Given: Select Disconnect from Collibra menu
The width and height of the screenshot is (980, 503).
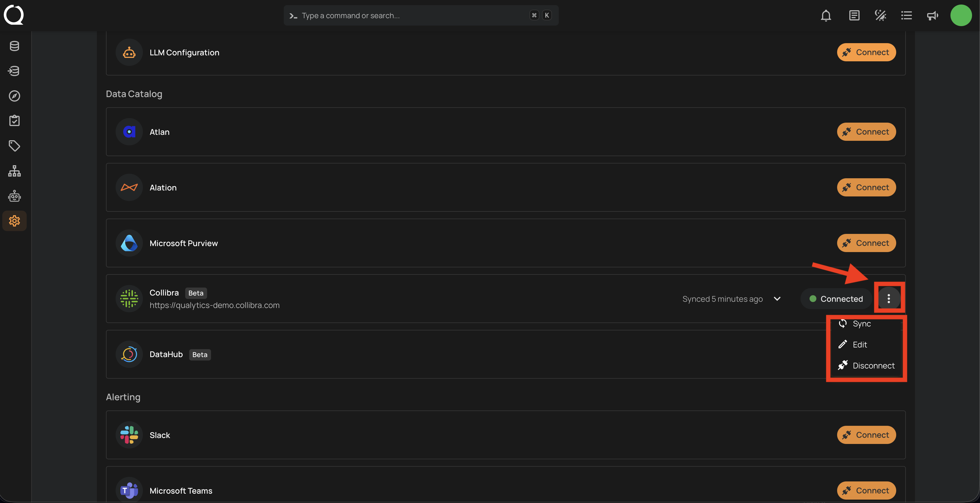Looking at the screenshot, I should click(873, 365).
